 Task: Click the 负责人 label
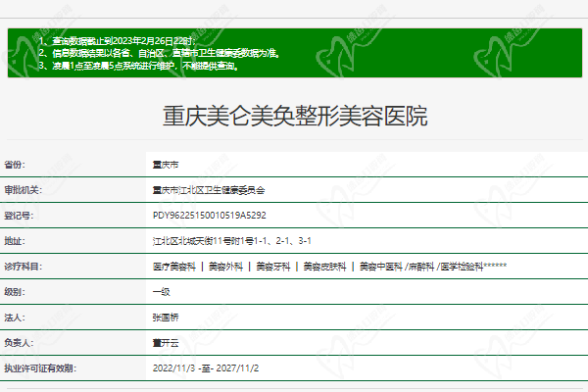(x=19, y=342)
